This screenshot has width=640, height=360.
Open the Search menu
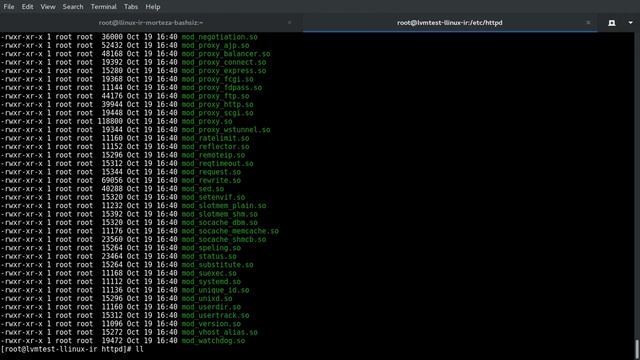(x=73, y=7)
